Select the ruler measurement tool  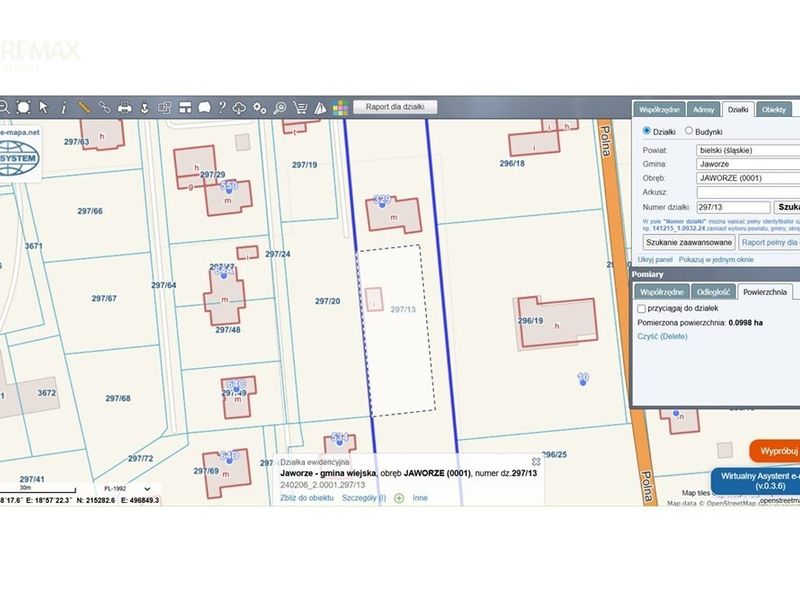click(84, 107)
